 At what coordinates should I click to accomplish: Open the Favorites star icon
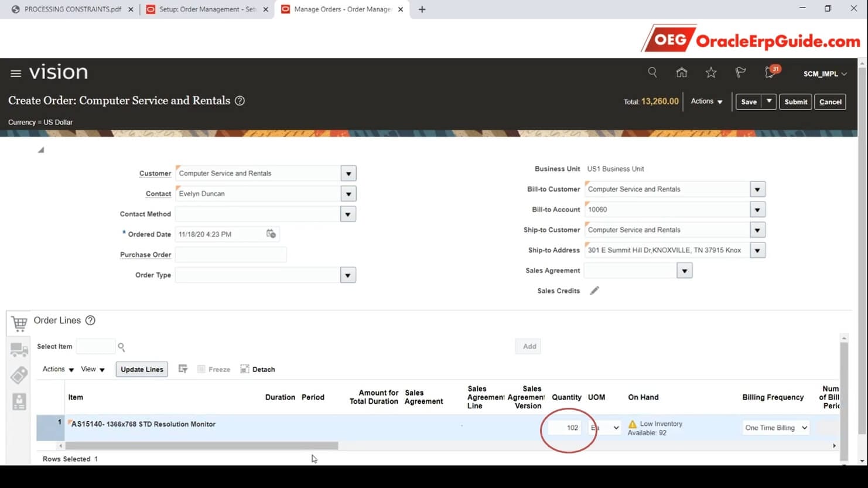(711, 73)
